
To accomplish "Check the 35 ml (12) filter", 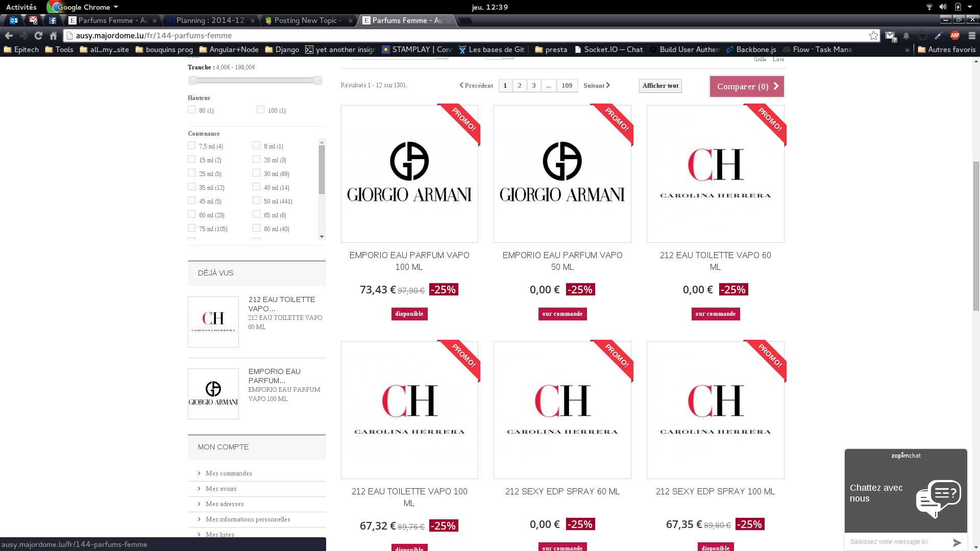I will click(191, 187).
